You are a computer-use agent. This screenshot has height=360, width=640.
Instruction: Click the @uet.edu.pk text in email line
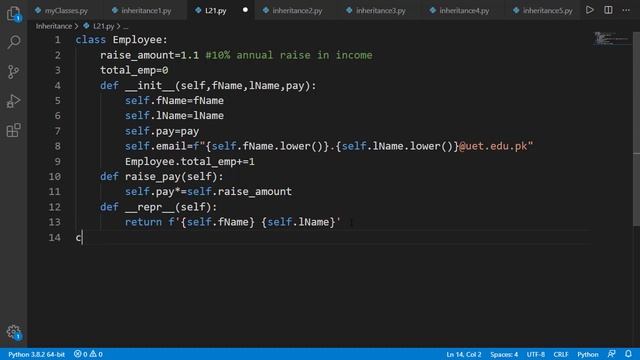[493, 146]
